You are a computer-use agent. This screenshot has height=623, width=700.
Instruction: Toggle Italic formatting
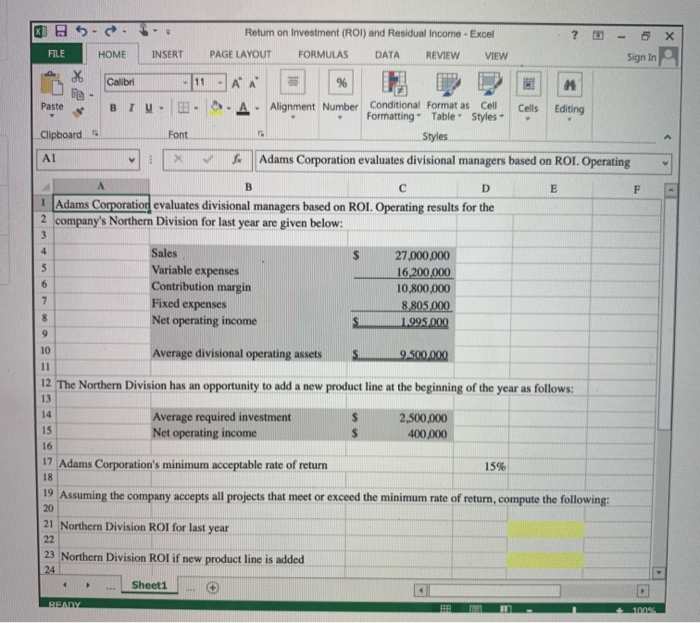pyautogui.click(x=131, y=108)
